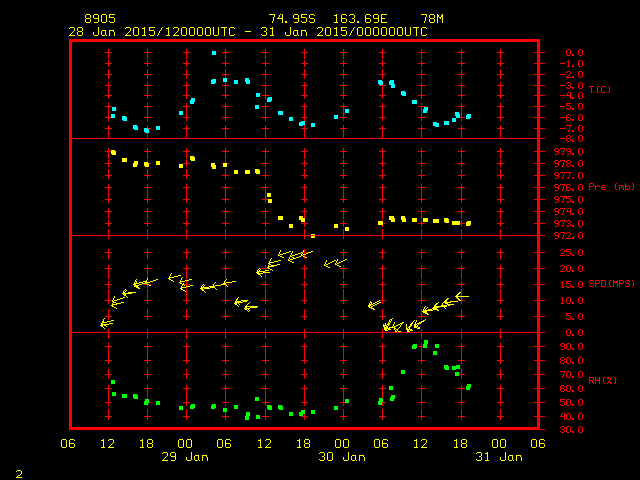Viewport: 640px width, 480px height.
Task: Click temperature tick "-5.0"
Action: pyautogui.click(x=571, y=107)
